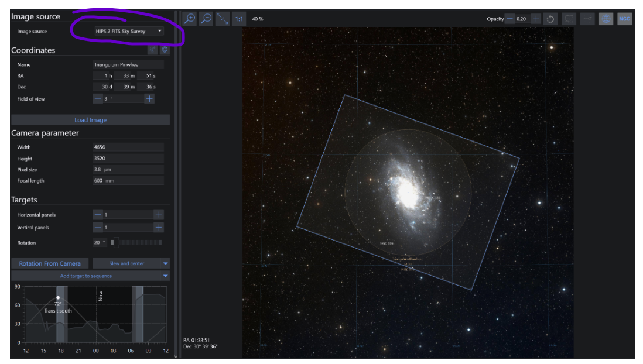Screen dimensions: 643x364
Task: Edit camera Width field 4656
Action: coord(128,147)
